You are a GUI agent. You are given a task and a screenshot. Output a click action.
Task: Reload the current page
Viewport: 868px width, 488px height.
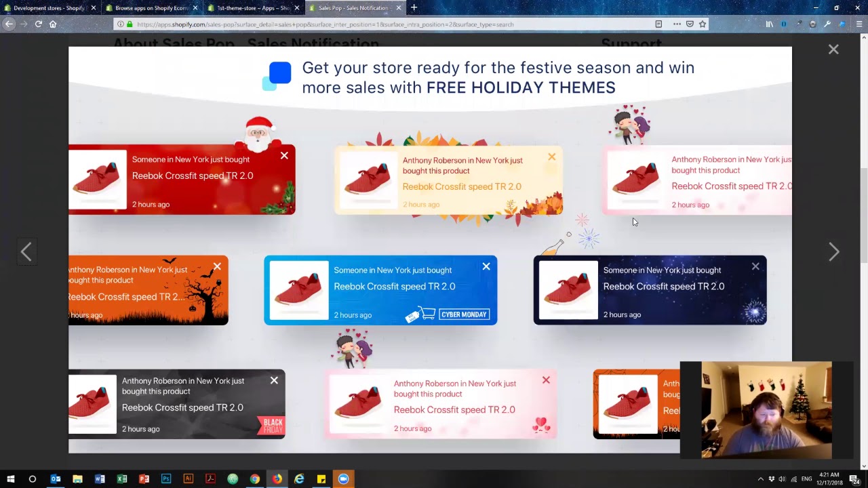[x=39, y=24]
